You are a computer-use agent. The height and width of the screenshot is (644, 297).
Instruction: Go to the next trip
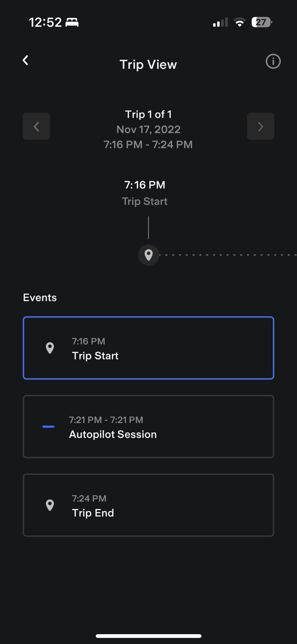[261, 126]
